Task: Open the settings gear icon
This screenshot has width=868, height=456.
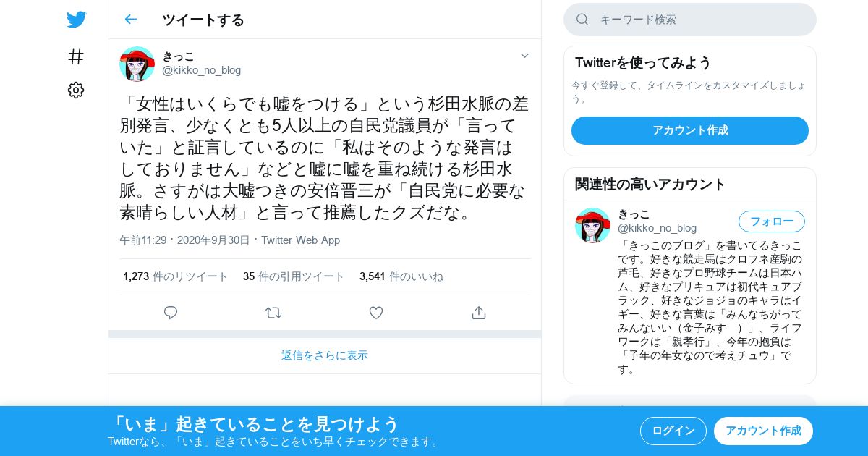Action: pyautogui.click(x=76, y=90)
